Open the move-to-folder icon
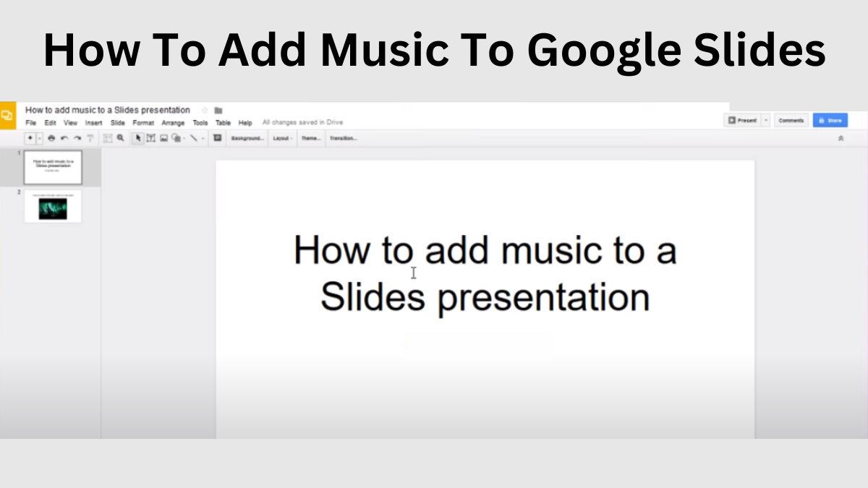Image resolution: width=868 pixels, height=488 pixels. [218, 111]
